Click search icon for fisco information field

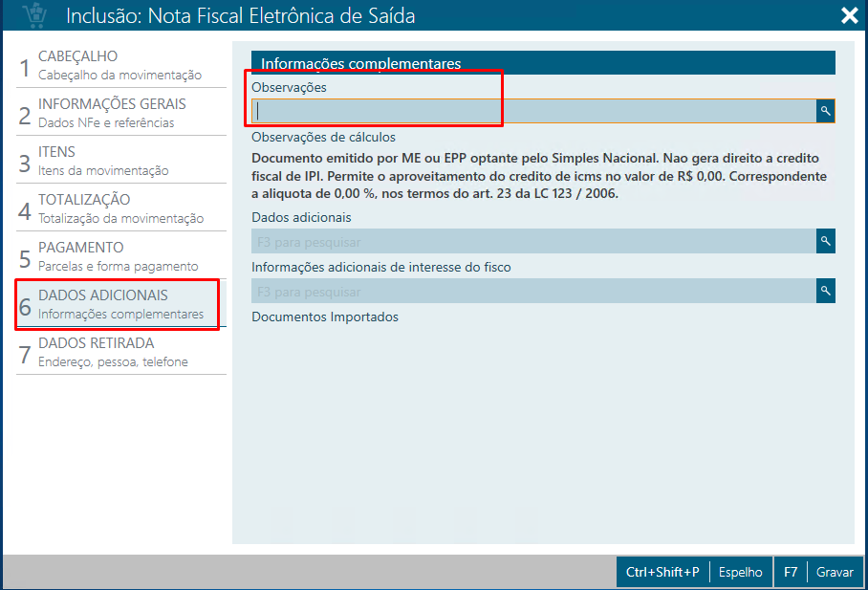[x=825, y=291]
